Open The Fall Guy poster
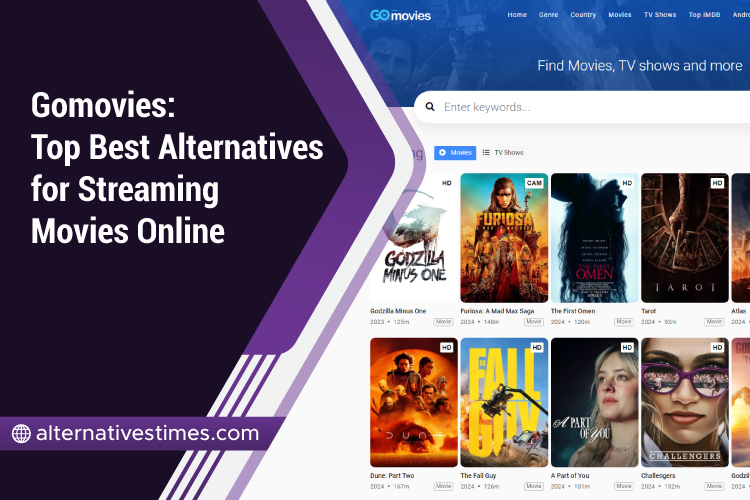Image resolution: width=750 pixels, height=500 pixels. click(x=504, y=402)
